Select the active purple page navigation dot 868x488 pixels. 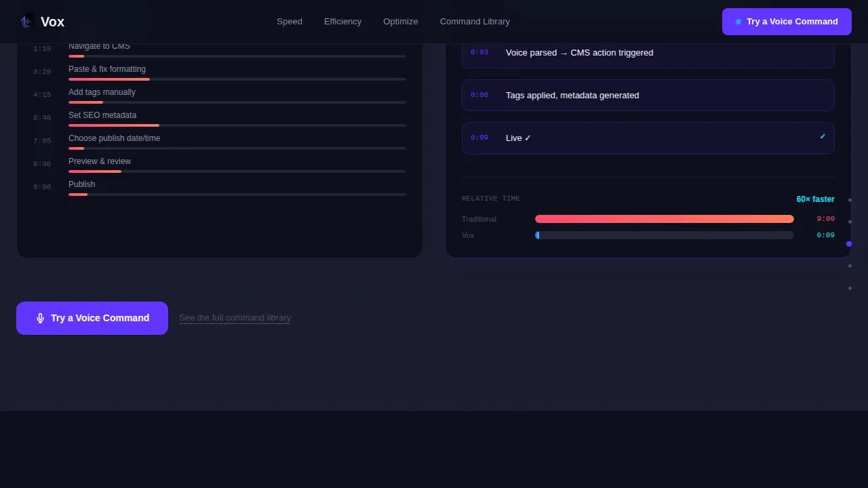pyautogui.click(x=849, y=243)
